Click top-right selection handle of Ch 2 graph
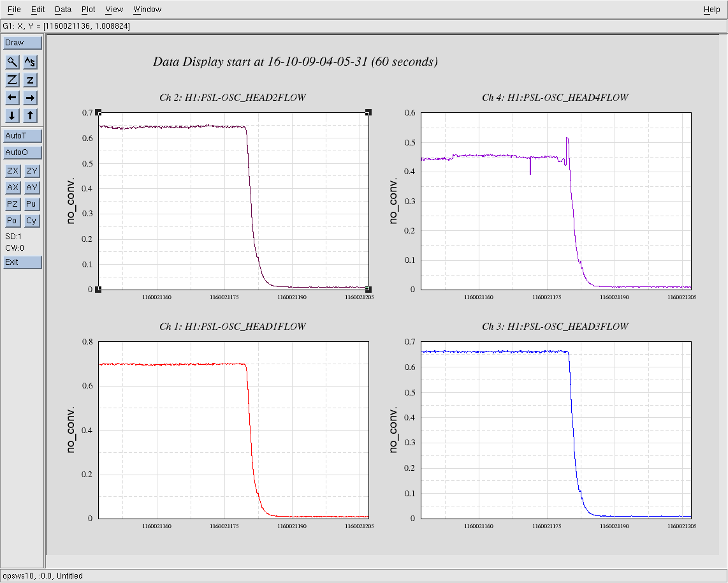Image resolution: width=728 pixels, height=583 pixels. (x=368, y=112)
